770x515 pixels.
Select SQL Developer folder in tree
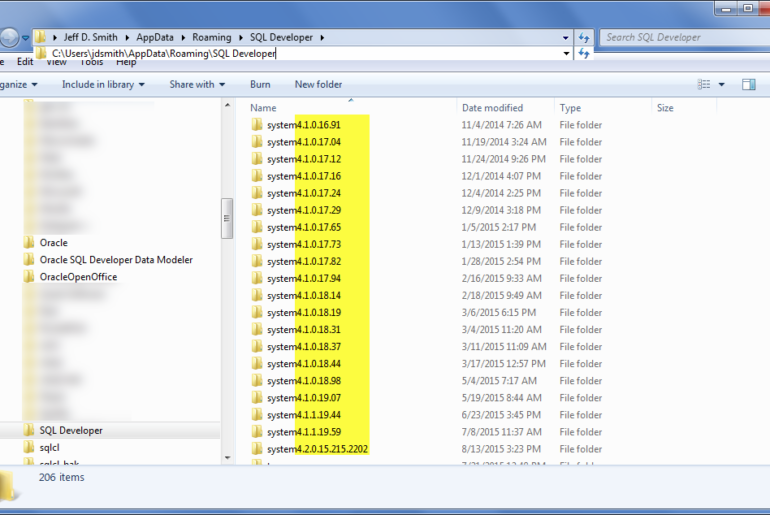click(71, 431)
